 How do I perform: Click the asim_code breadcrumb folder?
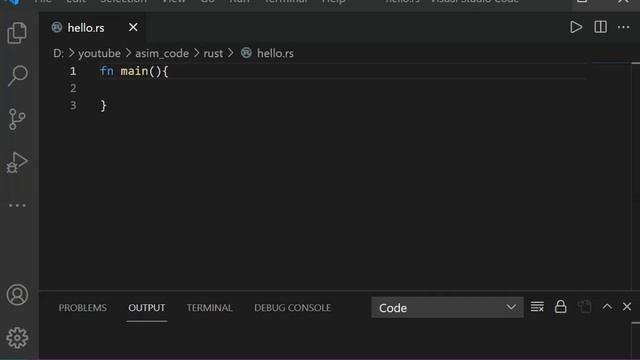click(162, 53)
